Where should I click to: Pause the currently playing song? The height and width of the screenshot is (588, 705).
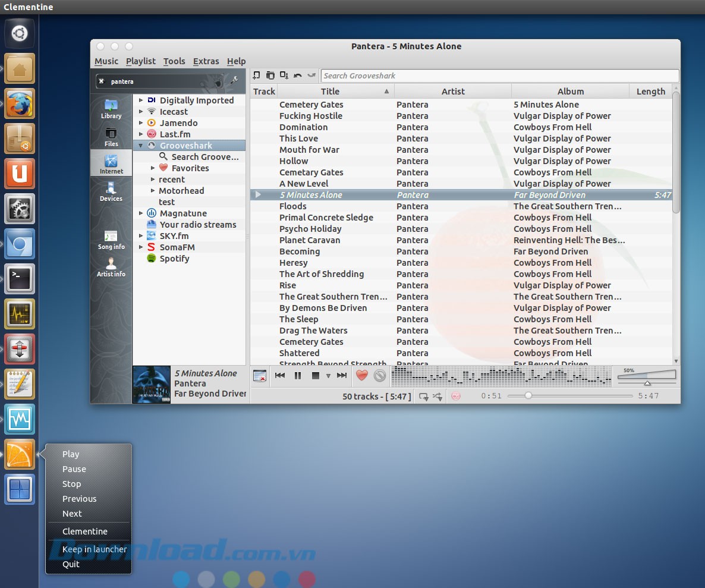click(297, 375)
